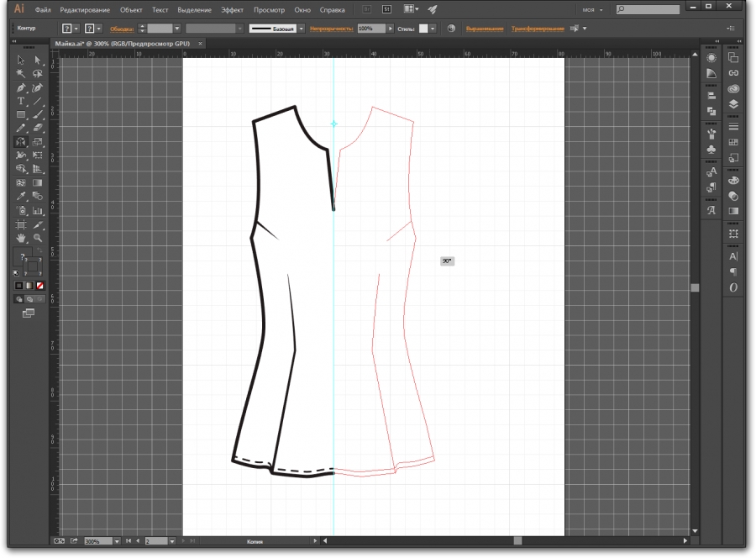Viewport: 756px width, 558px height.
Task: Select the Perspective Grid tool
Action: [x=38, y=169]
